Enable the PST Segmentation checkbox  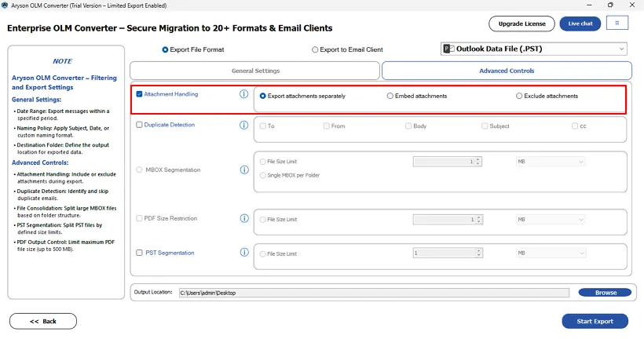click(140, 253)
